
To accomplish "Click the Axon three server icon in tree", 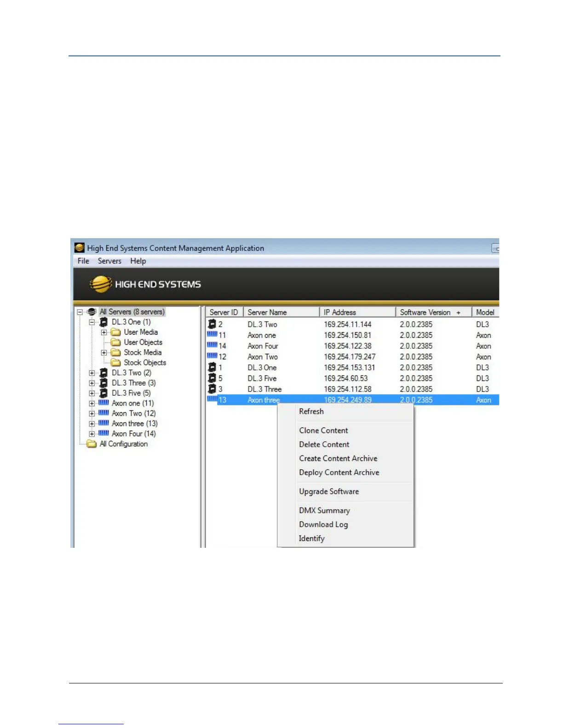I will 104,423.
